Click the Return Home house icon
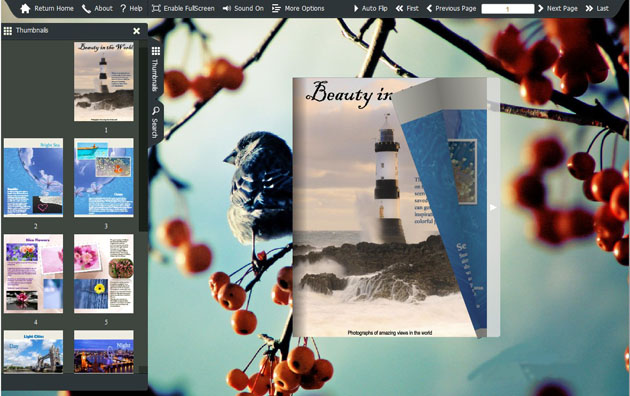 tap(25, 8)
